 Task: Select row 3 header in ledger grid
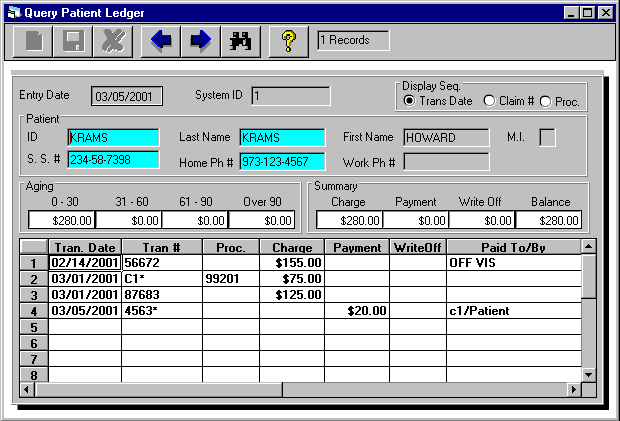tap(34, 295)
